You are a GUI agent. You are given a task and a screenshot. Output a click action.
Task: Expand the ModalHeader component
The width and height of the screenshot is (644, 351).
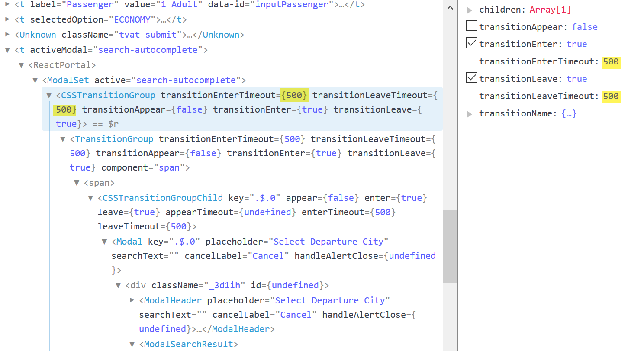(x=132, y=300)
